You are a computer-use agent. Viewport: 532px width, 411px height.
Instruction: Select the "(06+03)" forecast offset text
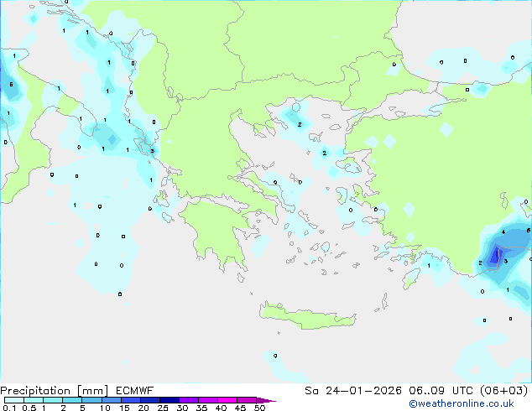tap(504, 391)
